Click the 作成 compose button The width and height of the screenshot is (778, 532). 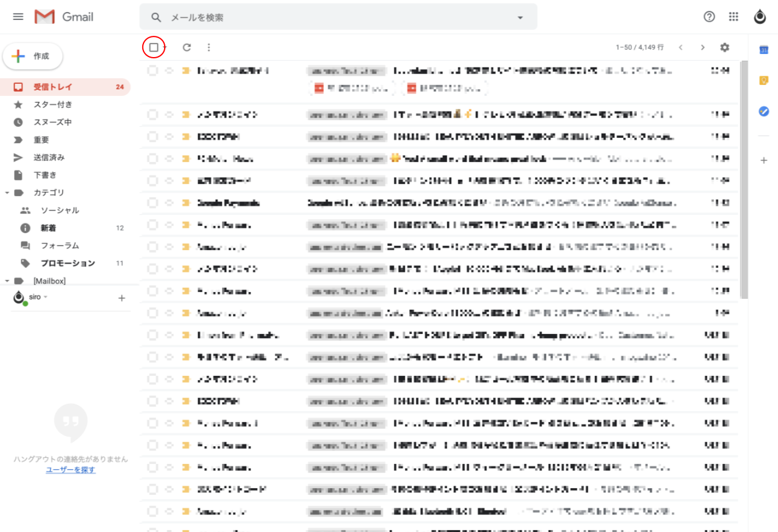(x=33, y=56)
